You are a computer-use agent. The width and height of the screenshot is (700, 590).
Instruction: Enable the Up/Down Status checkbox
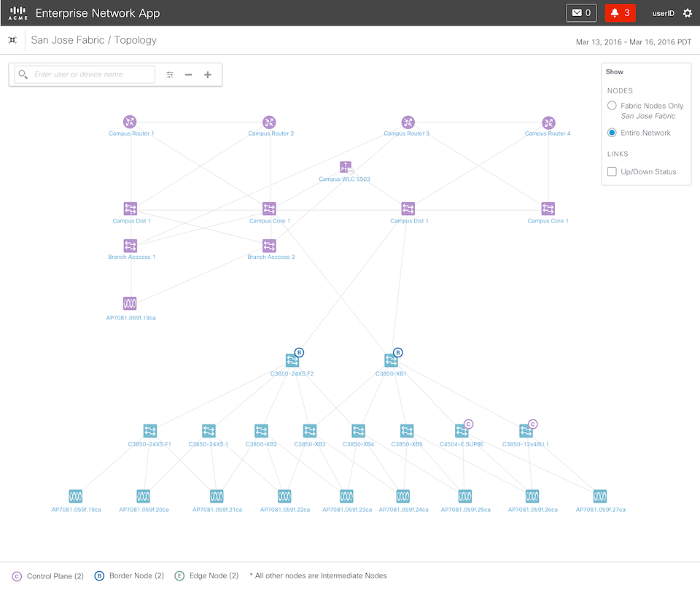[x=612, y=172]
